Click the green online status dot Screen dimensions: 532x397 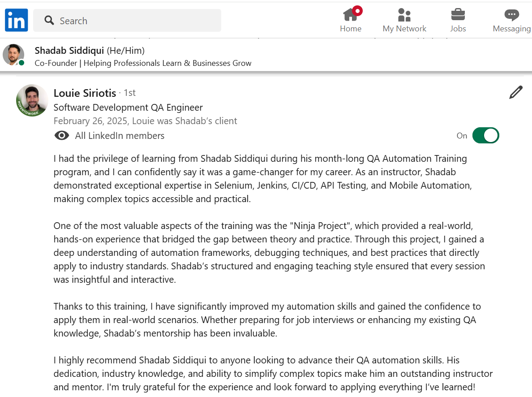pyautogui.click(x=21, y=63)
